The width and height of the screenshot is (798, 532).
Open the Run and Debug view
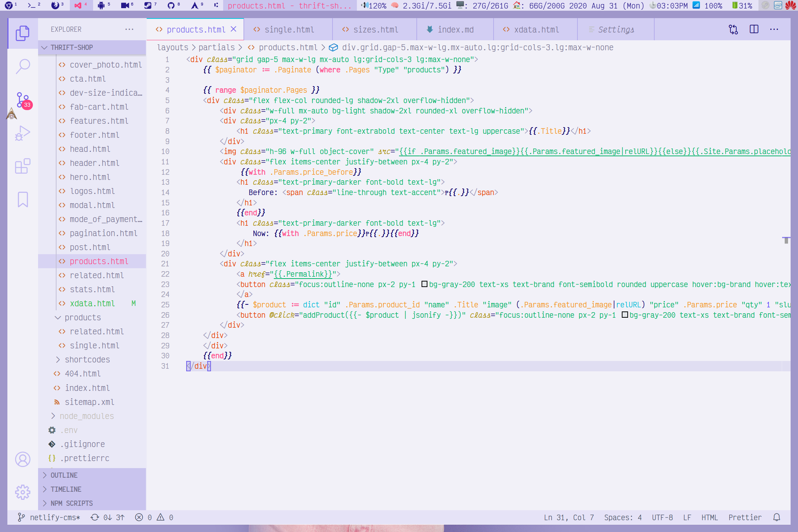click(23, 133)
